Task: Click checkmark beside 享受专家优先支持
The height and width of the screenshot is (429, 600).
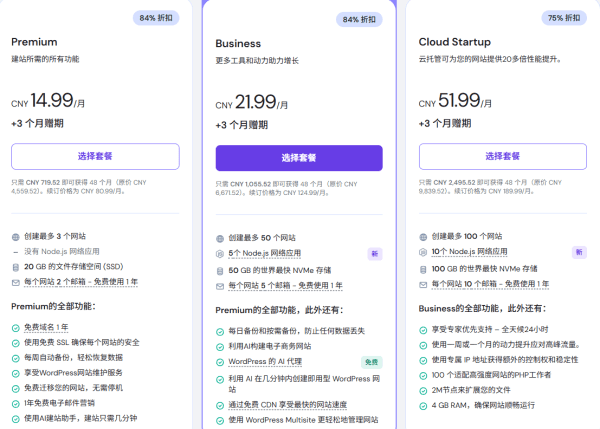Action: pos(423,330)
